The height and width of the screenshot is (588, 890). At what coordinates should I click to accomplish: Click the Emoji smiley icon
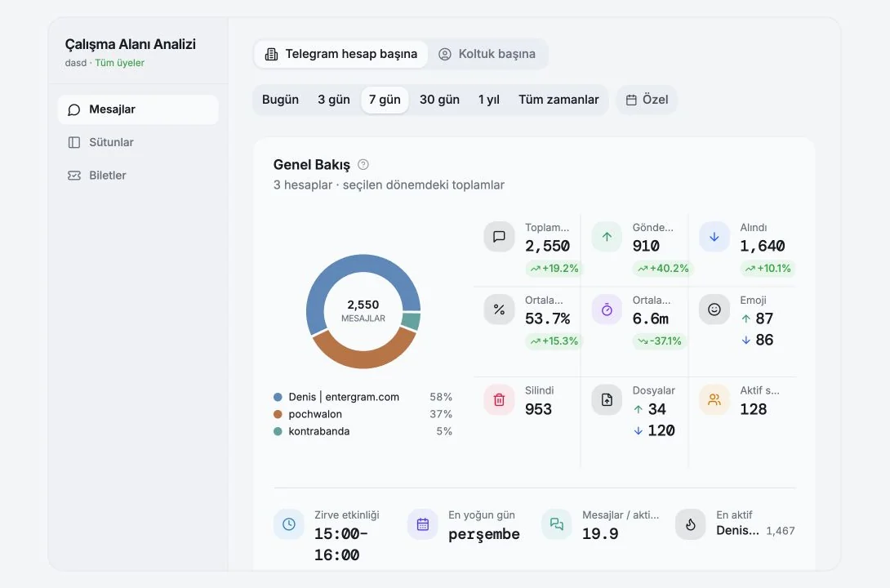714,310
